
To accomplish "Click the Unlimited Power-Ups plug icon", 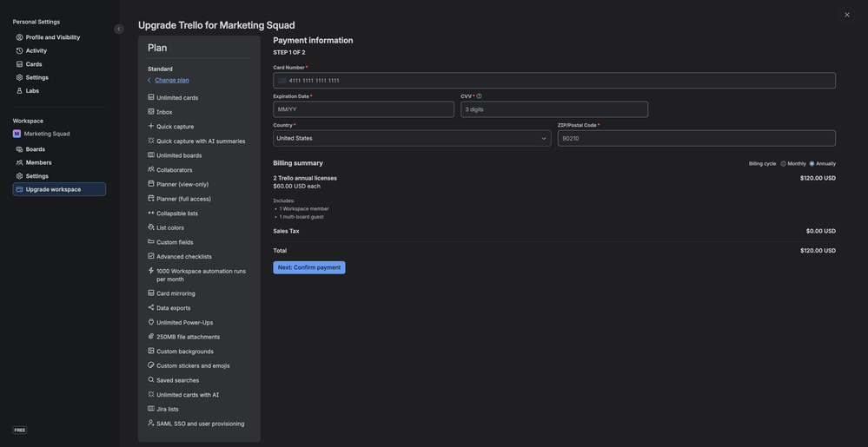I will point(150,322).
